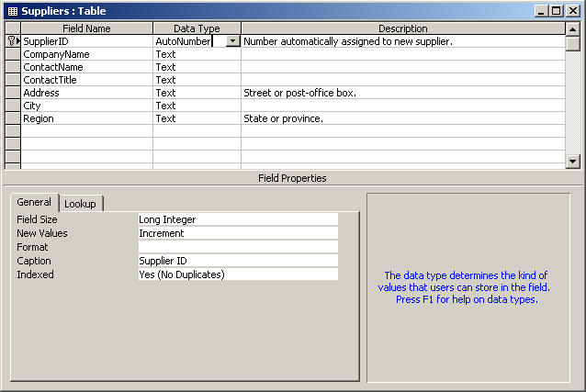The image size is (586, 392).
Task: Select the Region field name cell
Action: [x=86, y=118]
